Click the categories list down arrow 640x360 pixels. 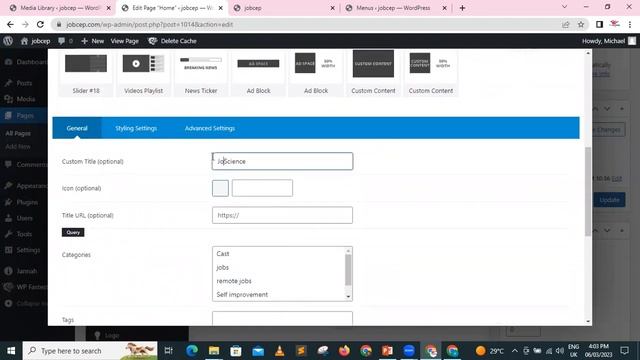[x=348, y=297]
